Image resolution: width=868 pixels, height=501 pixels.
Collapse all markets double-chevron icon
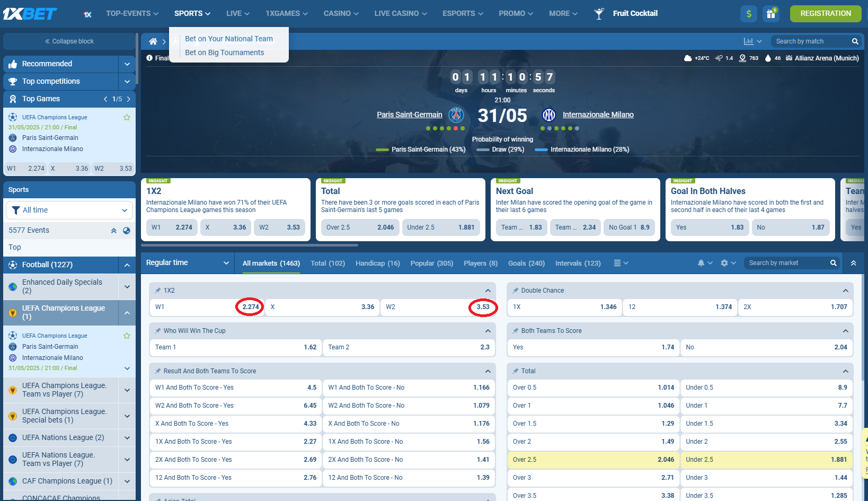pos(853,263)
